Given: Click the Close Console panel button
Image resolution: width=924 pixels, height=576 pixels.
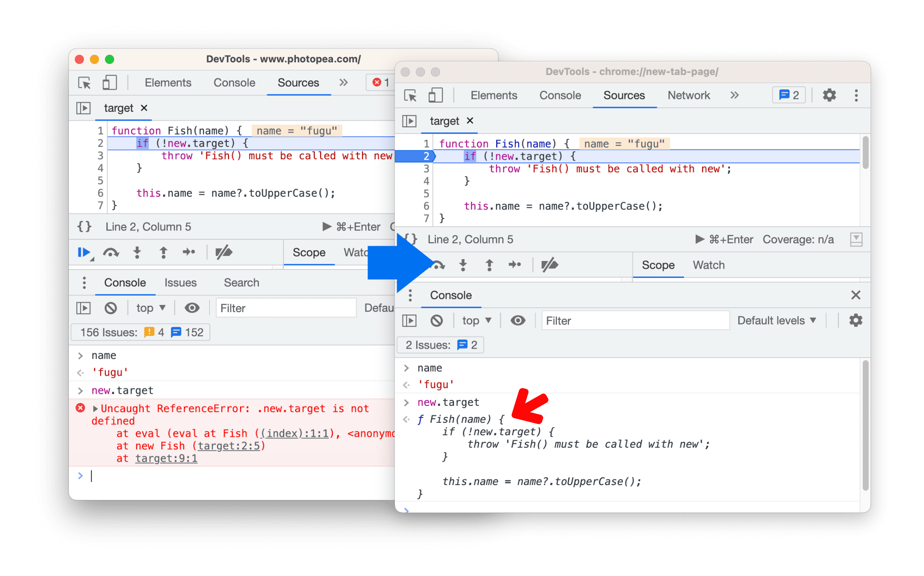Looking at the screenshot, I should click(856, 295).
